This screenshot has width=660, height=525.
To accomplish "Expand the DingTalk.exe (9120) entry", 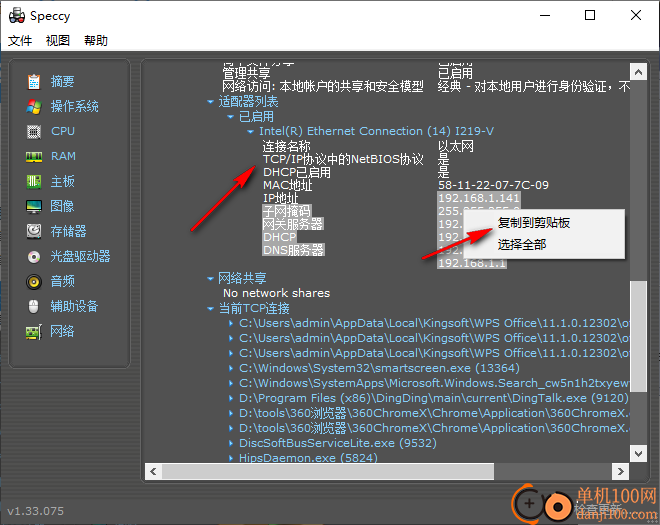I will 231,398.
